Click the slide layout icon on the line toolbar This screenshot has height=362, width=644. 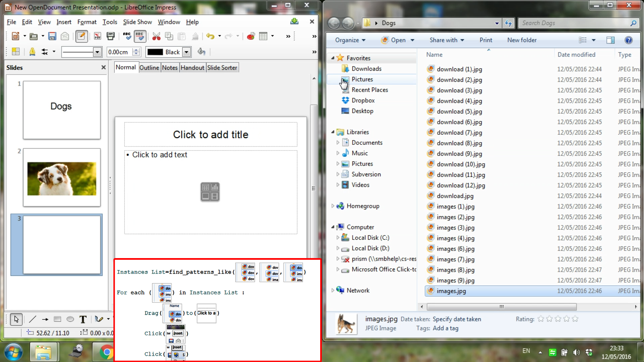point(16,52)
